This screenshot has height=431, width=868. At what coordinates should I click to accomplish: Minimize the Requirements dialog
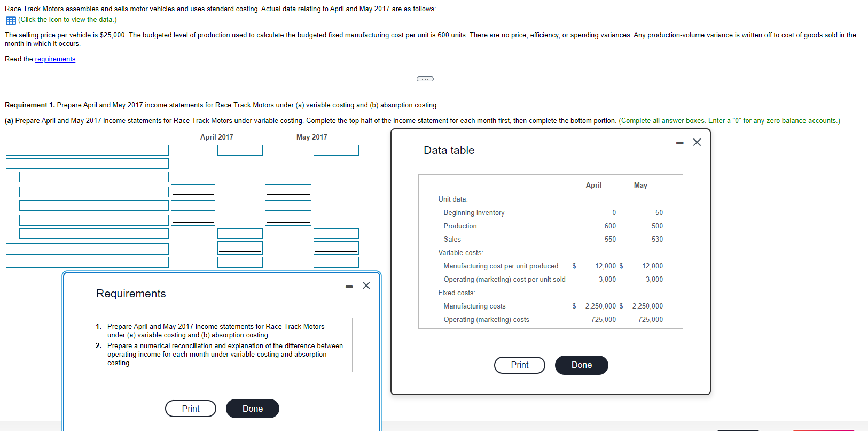(x=349, y=286)
